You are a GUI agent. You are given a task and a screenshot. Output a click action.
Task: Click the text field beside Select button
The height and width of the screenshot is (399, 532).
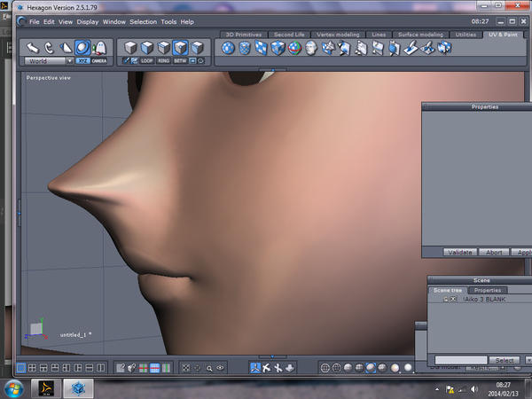pos(460,360)
